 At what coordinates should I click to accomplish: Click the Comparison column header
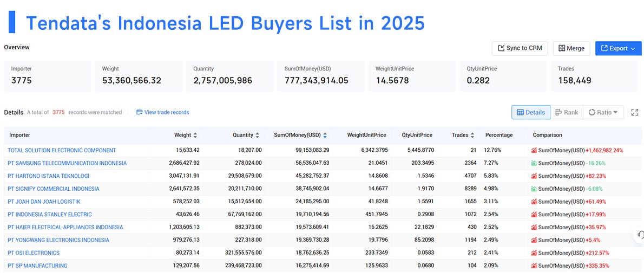[548, 135]
